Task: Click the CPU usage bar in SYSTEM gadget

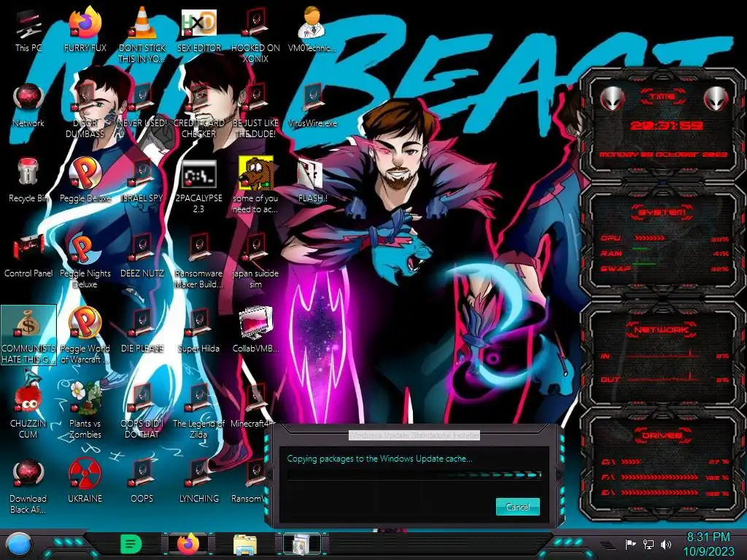Action: pos(650,238)
